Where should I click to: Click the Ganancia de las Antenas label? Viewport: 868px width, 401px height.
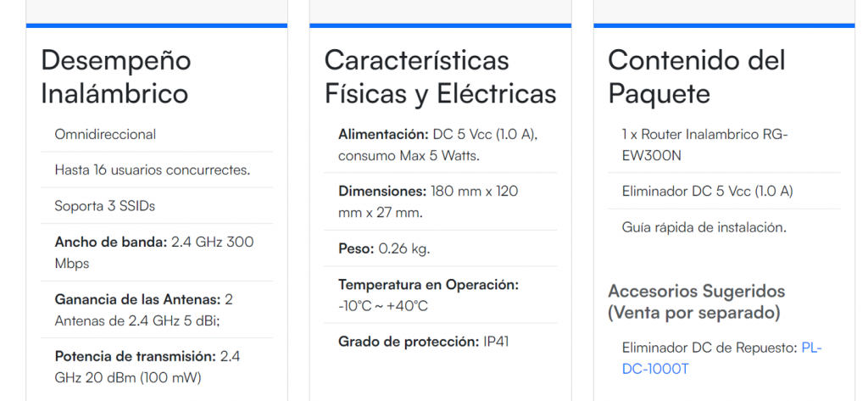coord(137,299)
